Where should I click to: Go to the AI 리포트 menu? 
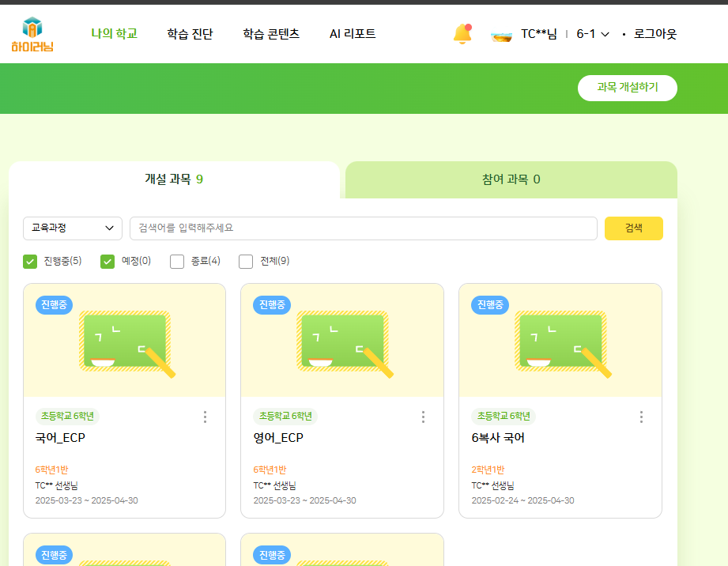pyautogui.click(x=353, y=34)
